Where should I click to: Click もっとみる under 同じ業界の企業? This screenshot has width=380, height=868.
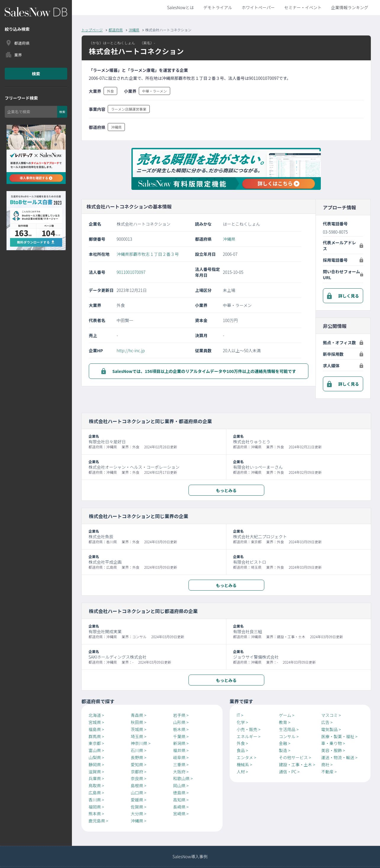(226, 585)
